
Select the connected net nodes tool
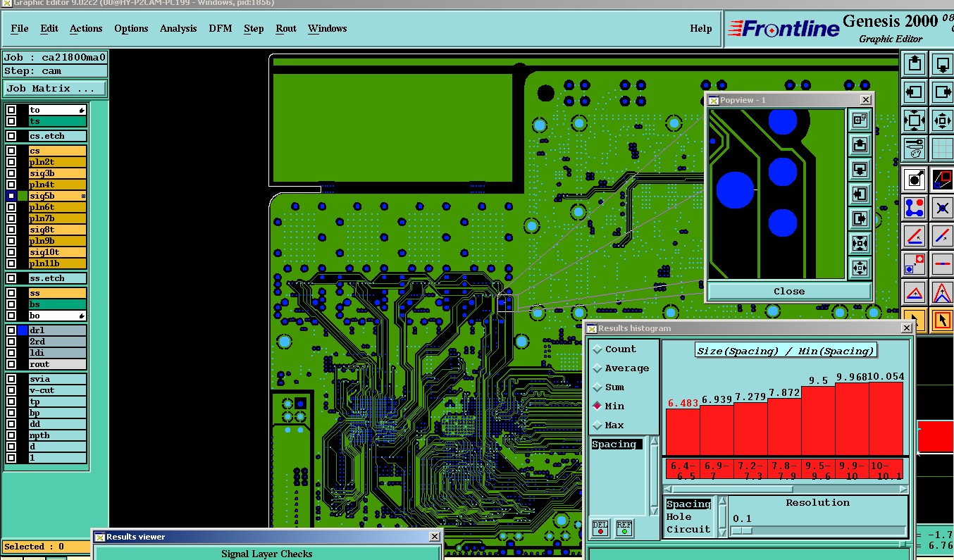[x=915, y=208]
